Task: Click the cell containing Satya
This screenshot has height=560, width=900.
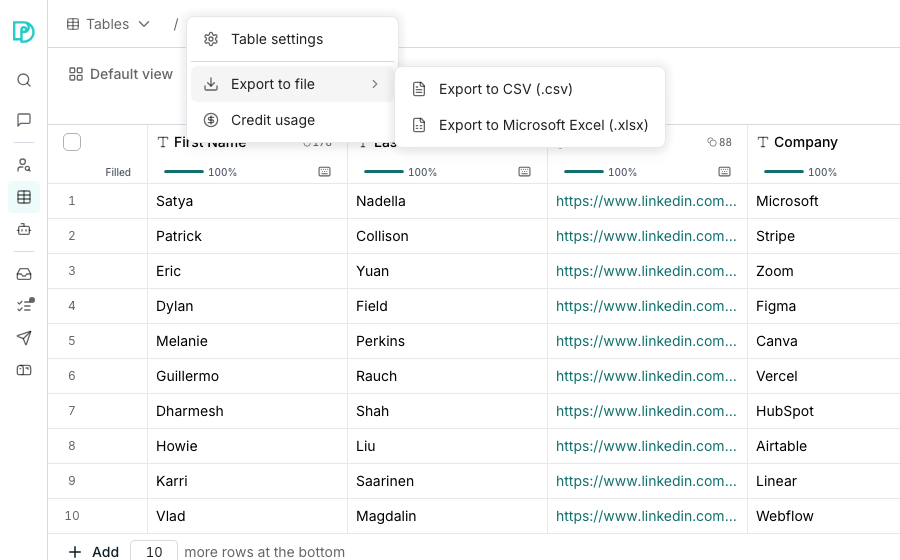Action: point(247,201)
